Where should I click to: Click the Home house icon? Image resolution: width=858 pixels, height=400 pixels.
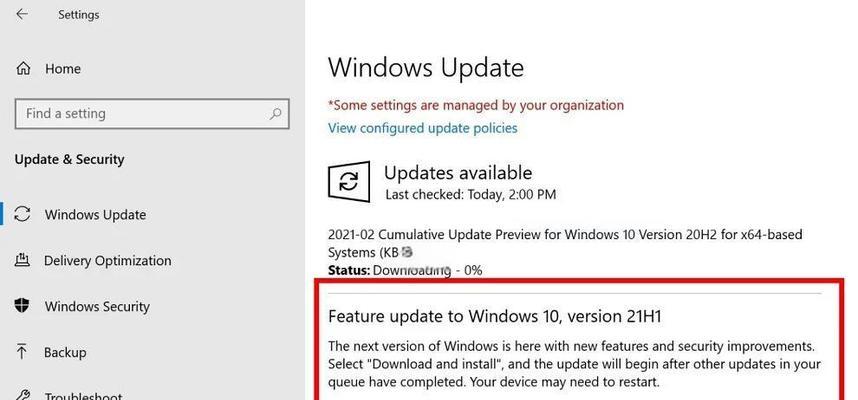coord(23,69)
